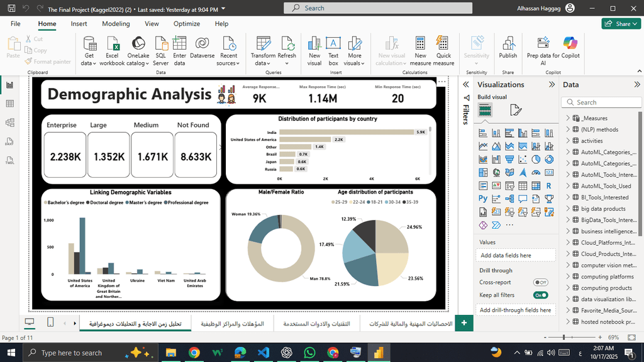Click the Share button

coord(621,24)
